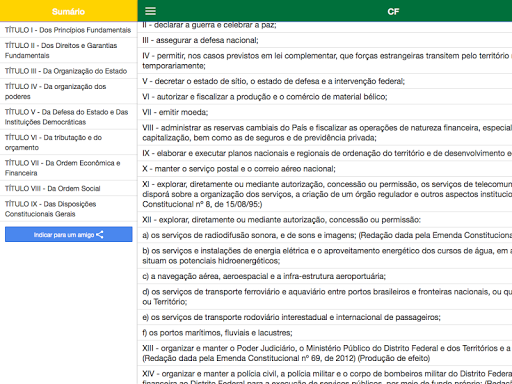Open the hamburger menu icon
The width and height of the screenshot is (512, 384).
150,11
